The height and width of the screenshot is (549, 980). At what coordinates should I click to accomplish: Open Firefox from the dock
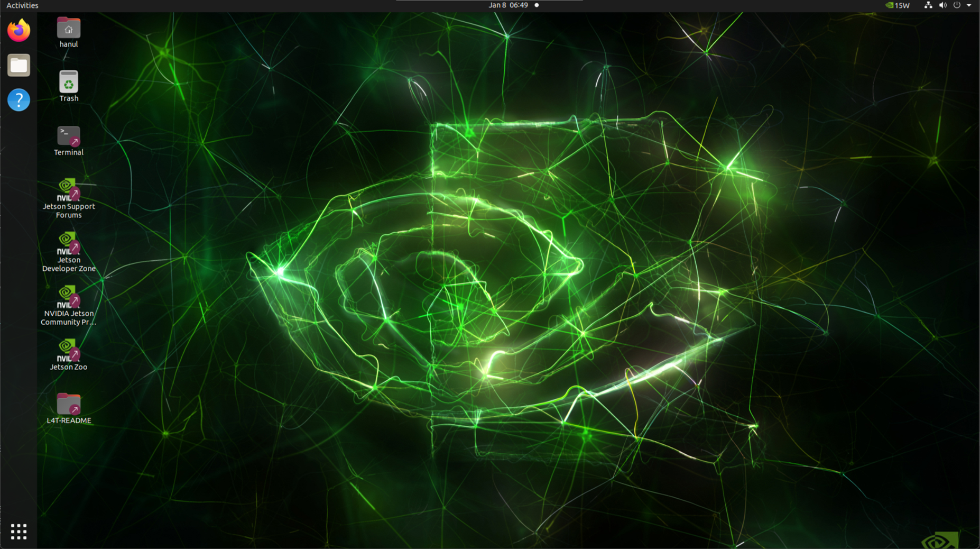19,30
